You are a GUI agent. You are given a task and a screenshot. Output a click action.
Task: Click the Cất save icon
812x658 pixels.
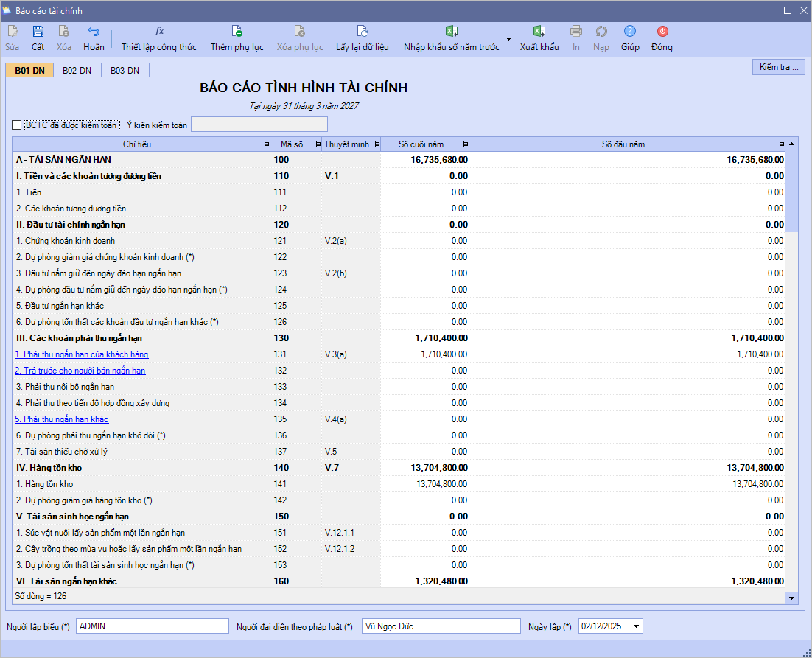[38, 32]
